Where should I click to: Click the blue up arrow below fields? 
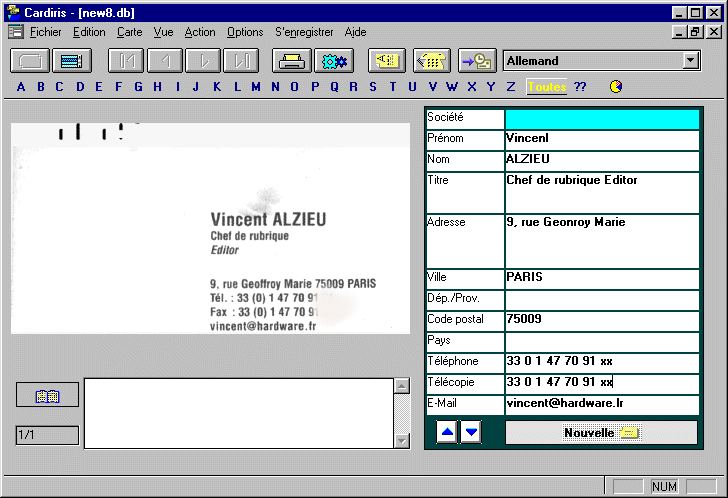[447, 432]
